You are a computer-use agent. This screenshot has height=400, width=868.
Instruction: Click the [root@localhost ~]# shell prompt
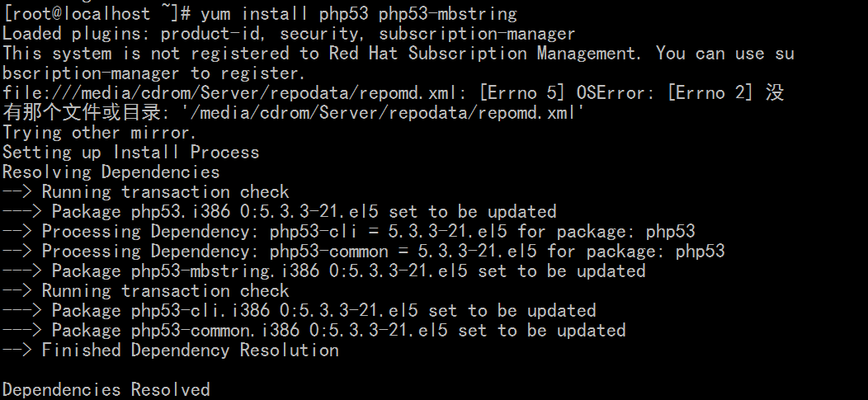point(97,13)
